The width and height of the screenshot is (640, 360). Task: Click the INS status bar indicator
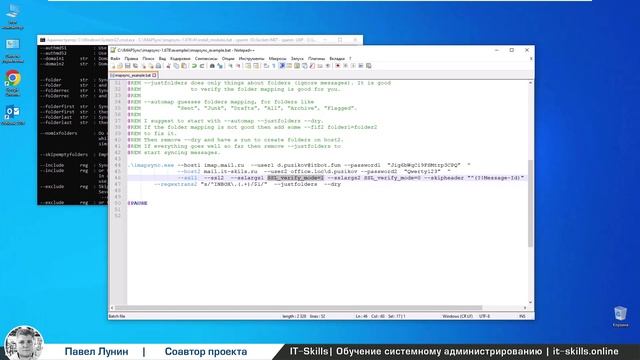[522, 316]
